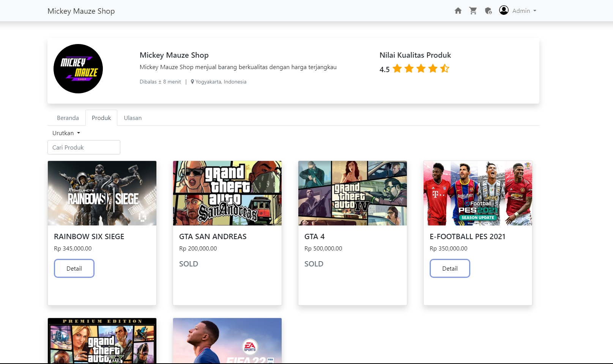Click the GTA San Andreas cover image

click(x=227, y=193)
